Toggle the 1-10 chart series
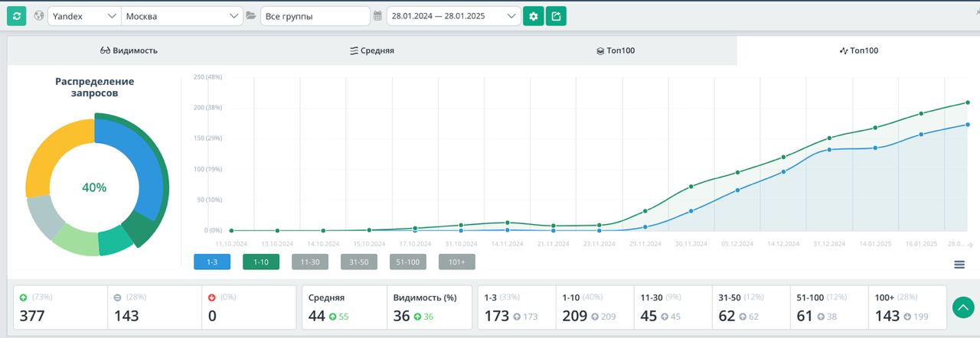 pyautogui.click(x=261, y=262)
